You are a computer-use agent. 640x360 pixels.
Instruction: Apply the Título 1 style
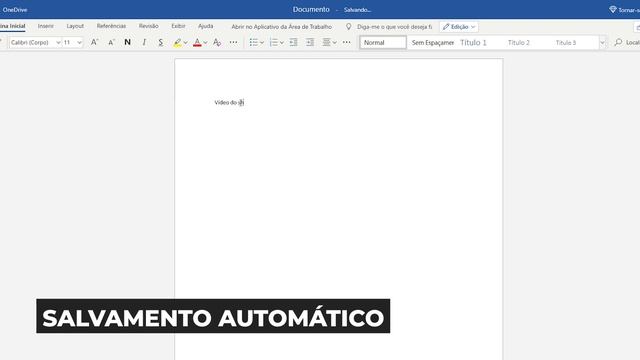pos(473,42)
